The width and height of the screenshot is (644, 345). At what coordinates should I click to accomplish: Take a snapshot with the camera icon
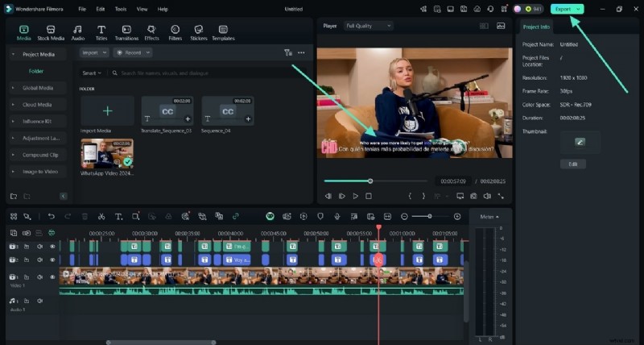[474, 196]
